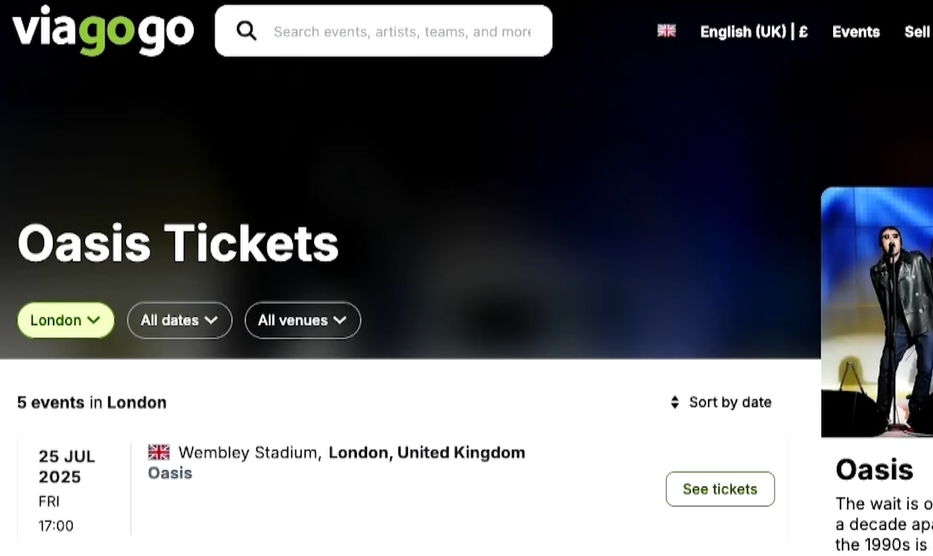This screenshot has height=556, width=933.
Task: Click the Oasis title below the photo
Action: pos(874,469)
